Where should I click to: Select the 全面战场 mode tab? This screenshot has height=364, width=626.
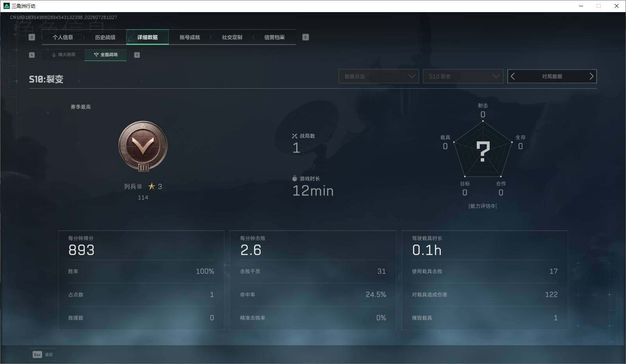click(106, 55)
